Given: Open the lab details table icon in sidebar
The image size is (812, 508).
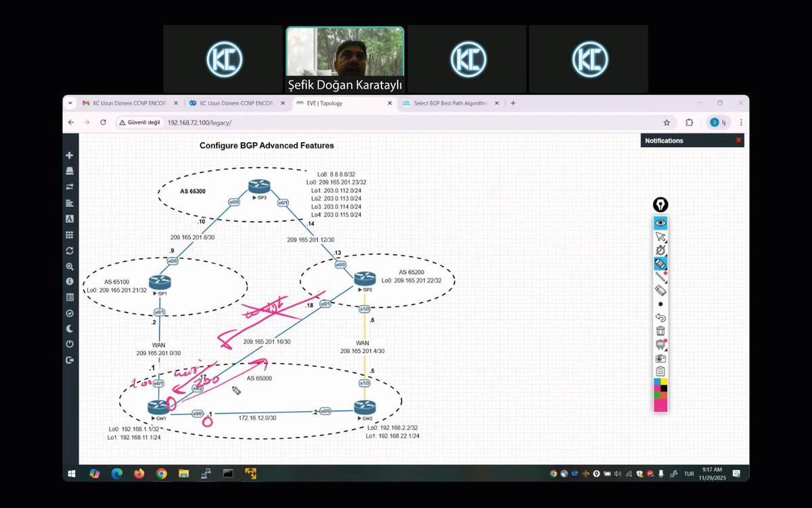Looking at the screenshot, I should tap(70, 297).
